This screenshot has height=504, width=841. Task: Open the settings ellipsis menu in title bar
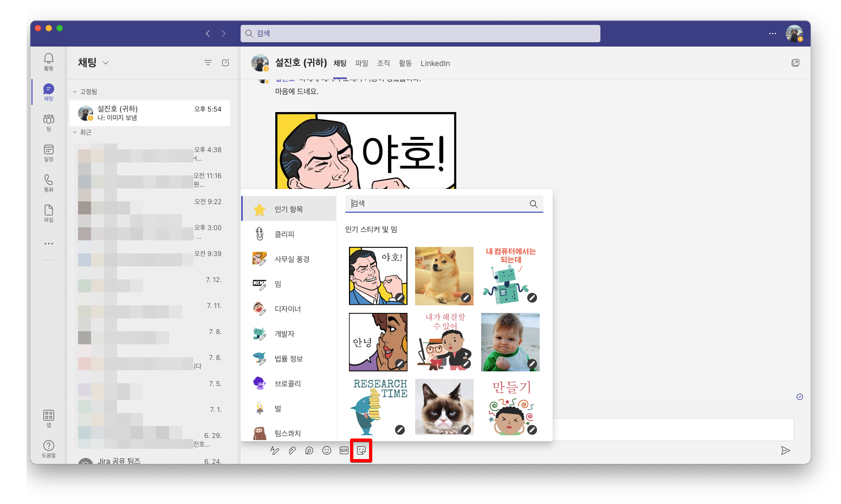773,34
